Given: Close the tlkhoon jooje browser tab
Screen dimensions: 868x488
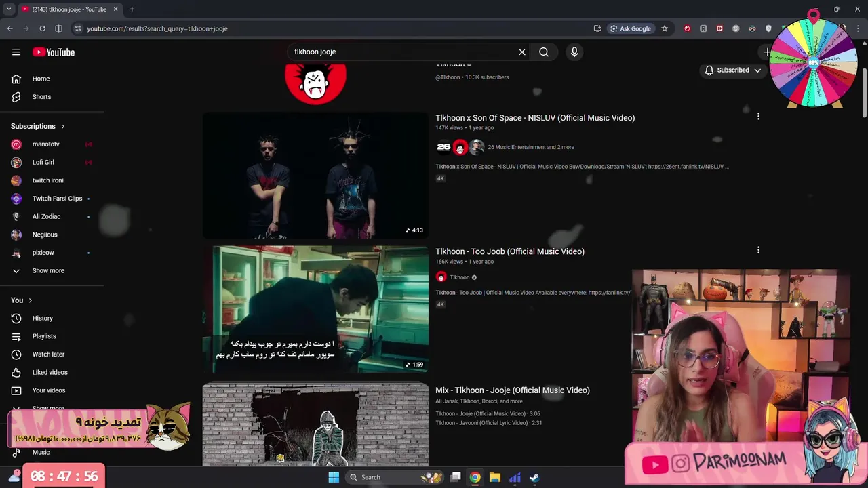Looking at the screenshot, I should pyautogui.click(x=115, y=9).
